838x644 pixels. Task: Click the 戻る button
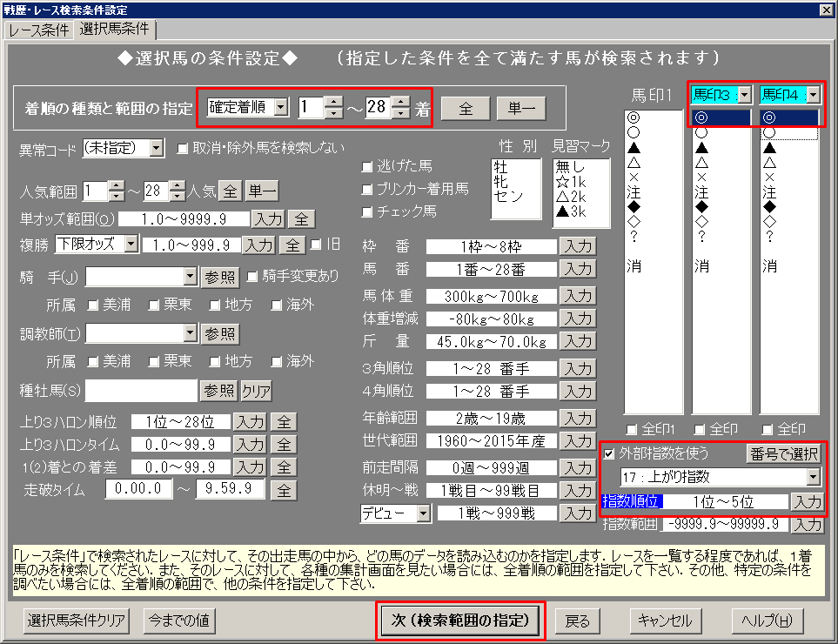tap(577, 621)
